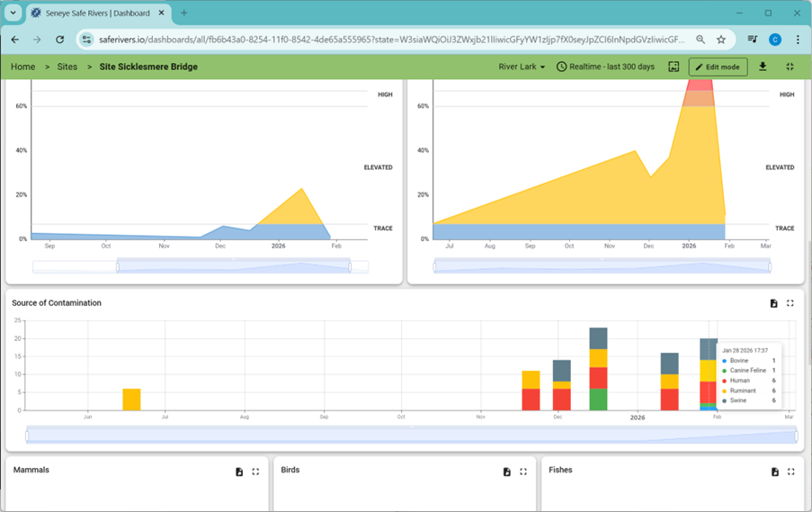Click the forward navigation arrow
Image resolution: width=812 pixels, height=512 pixels.
(37, 40)
